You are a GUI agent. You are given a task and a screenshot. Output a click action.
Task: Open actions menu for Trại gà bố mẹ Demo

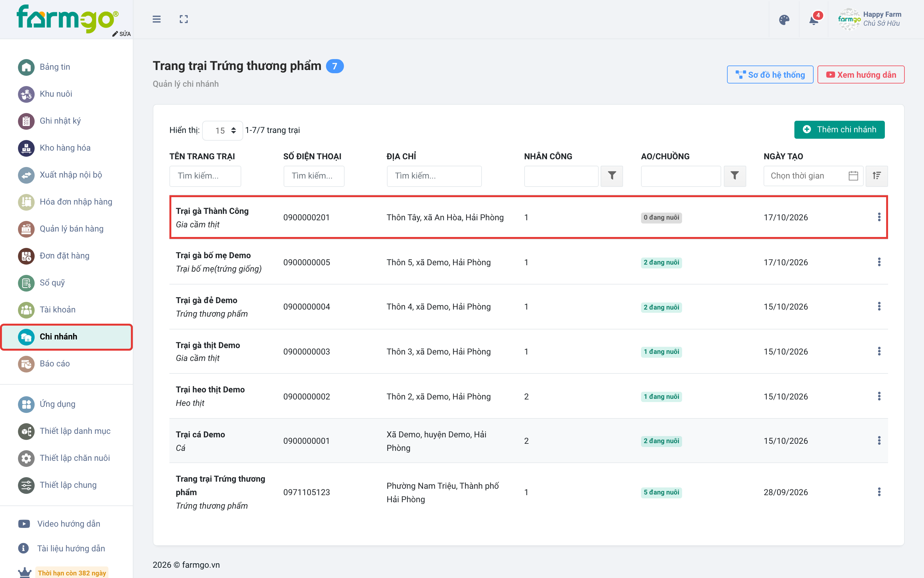pos(879,262)
